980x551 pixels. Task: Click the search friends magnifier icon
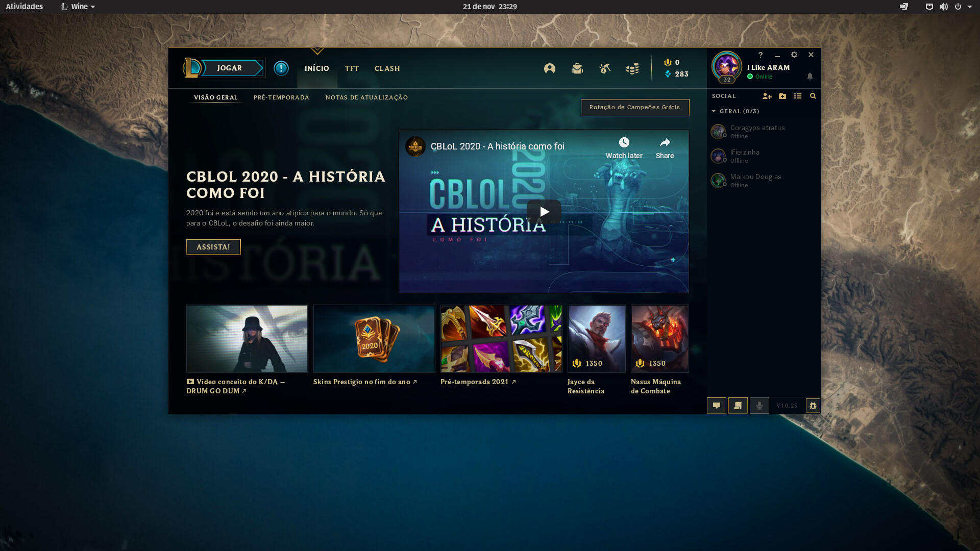[x=813, y=96]
